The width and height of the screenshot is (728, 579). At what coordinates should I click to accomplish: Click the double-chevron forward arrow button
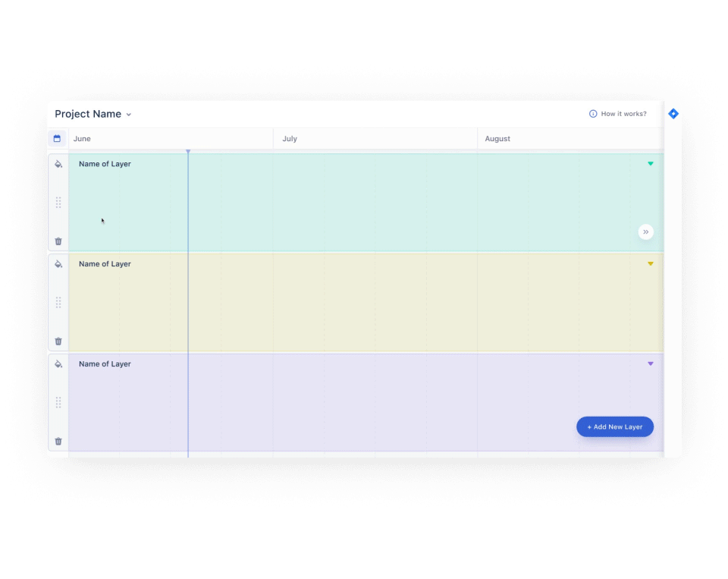coord(646,232)
